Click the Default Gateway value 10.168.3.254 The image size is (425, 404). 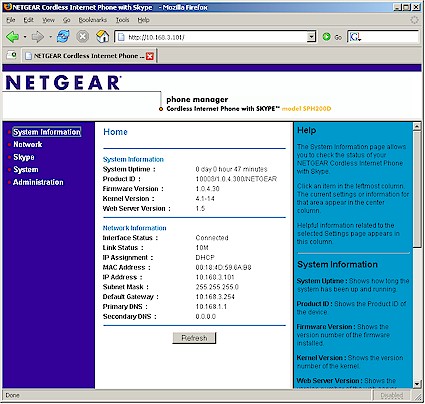click(215, 297)
